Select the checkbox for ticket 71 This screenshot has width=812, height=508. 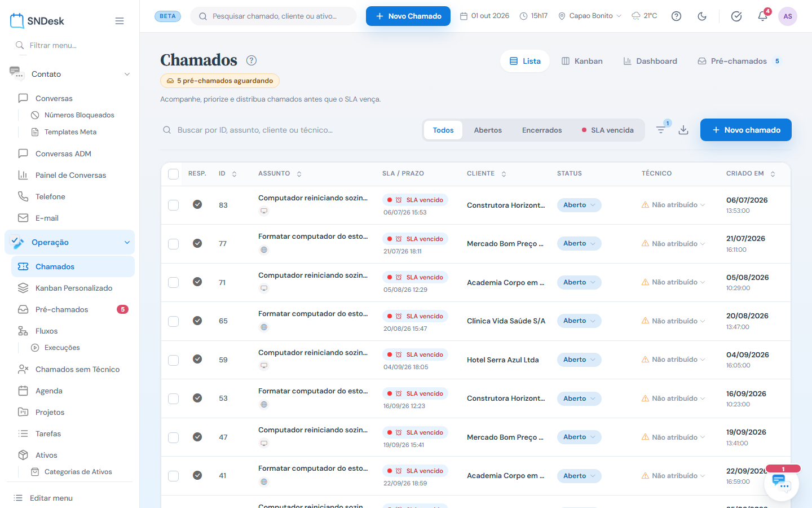(174, 282)
